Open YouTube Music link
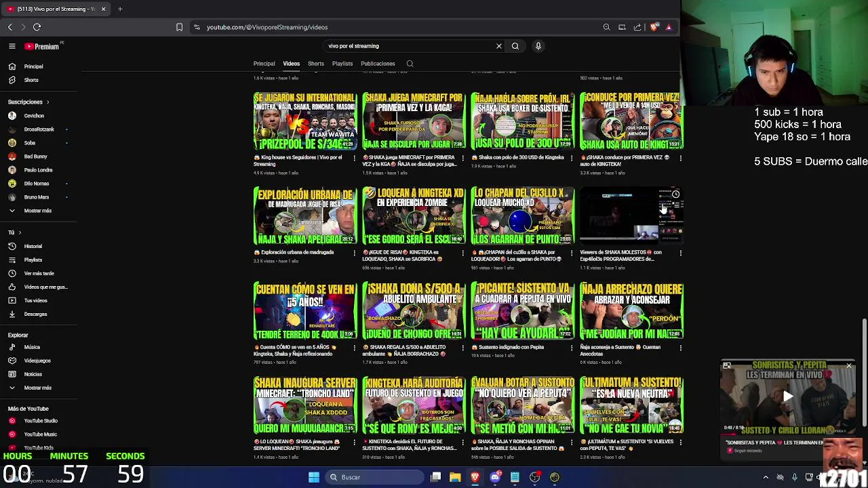 [x=41, y=434]
